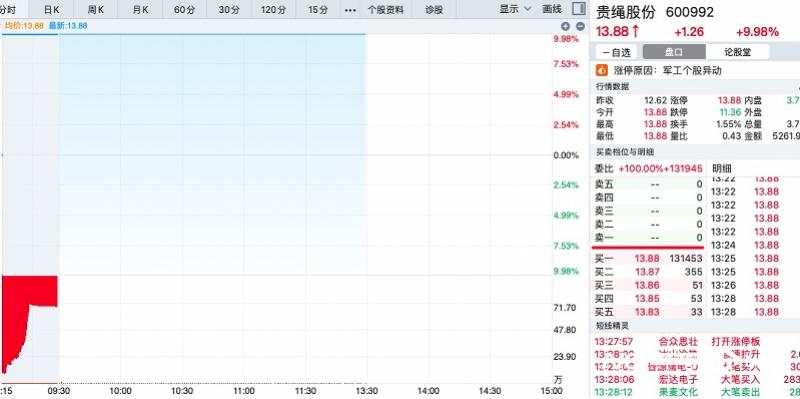Image resolution: width=800 pixels, height=399 pixels.
Task: Select the 卖五 order row
Action: point(648,184)
